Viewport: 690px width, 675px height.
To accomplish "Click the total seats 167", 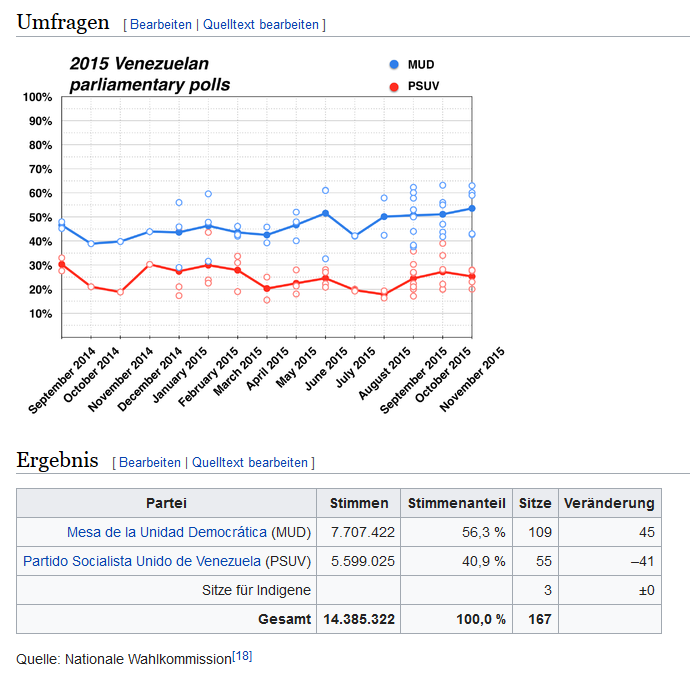I will click(x=540, y=619).
